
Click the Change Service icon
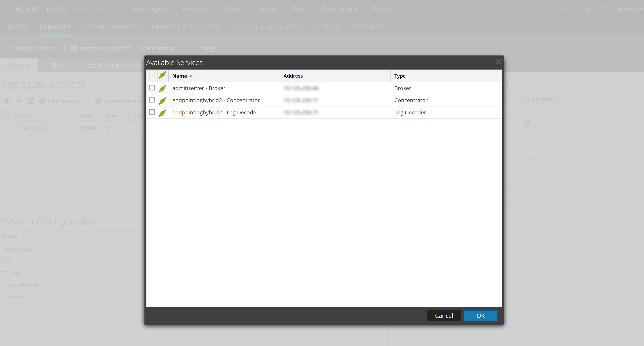[6, 48]
